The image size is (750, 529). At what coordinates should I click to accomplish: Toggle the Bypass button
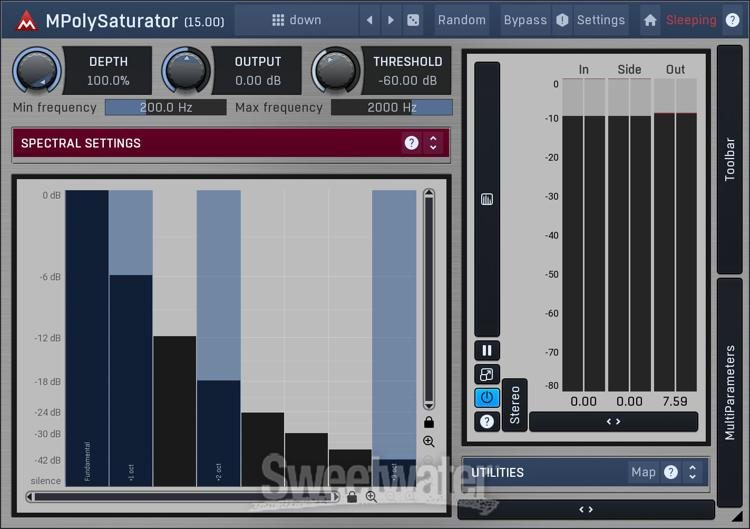pos(525,20)
